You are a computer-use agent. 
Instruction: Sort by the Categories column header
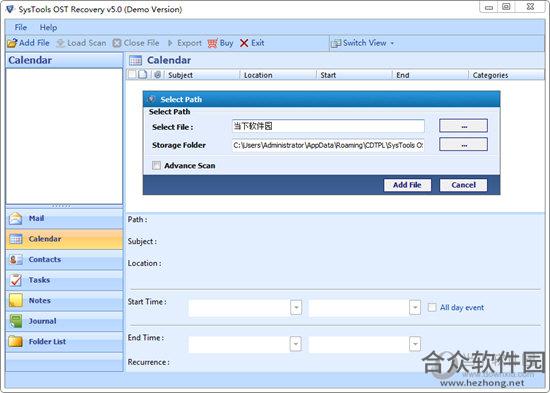507,75
